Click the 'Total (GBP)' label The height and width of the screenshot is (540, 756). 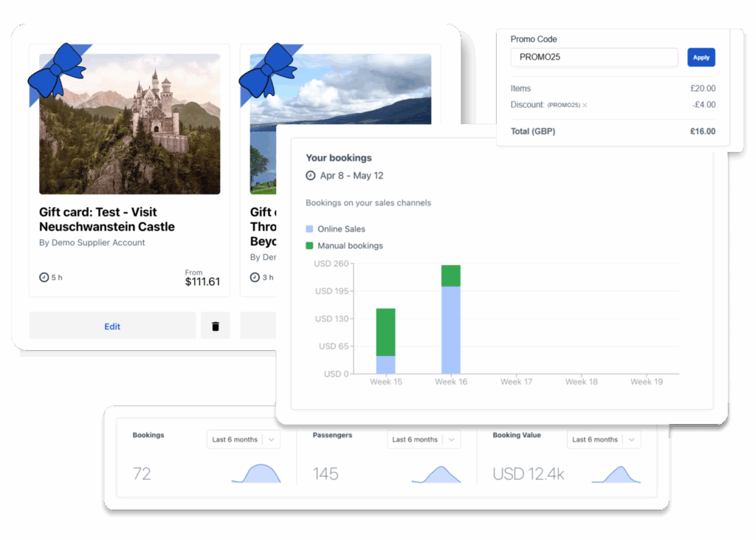533,131
